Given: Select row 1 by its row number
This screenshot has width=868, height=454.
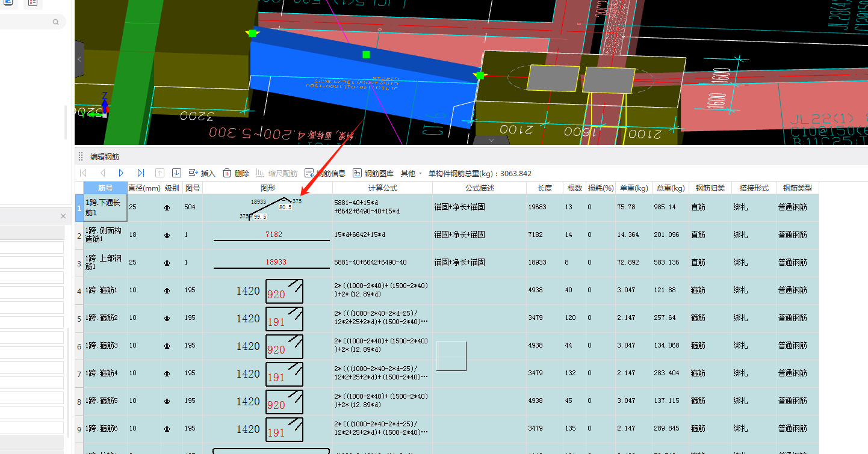Looking at the screenshot, I should pyautogui.click(x=79, y=208).
